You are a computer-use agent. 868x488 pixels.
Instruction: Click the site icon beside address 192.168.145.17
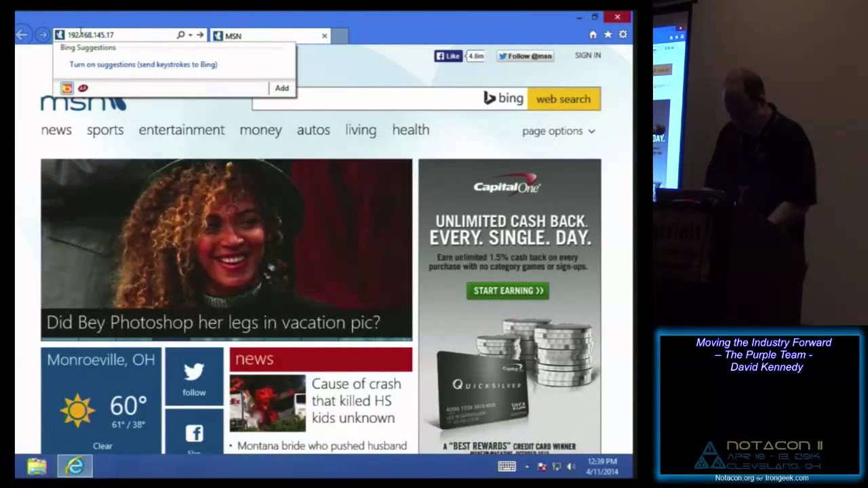(60, 35)
